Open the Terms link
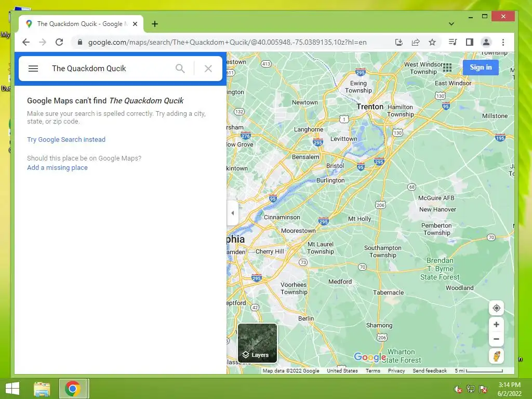Image resolution: width=532 pixels, height=399 pixels. tap(373, 371)
